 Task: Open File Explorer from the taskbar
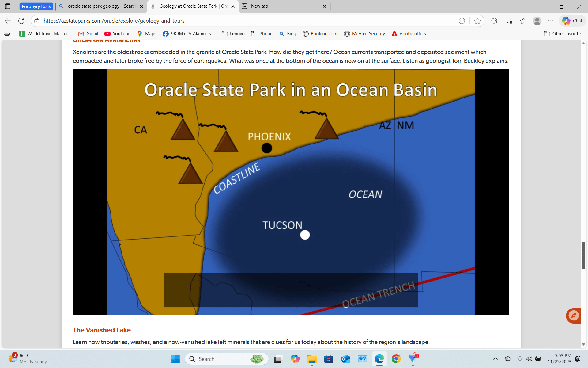point(312,359)
